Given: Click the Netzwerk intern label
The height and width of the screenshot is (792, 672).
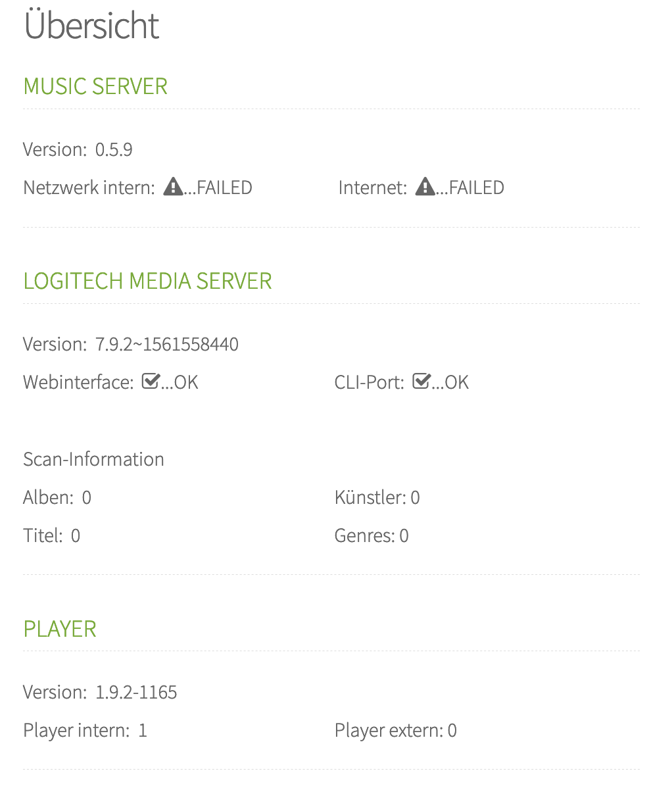Looking at the screenshot, I should 89,188.
